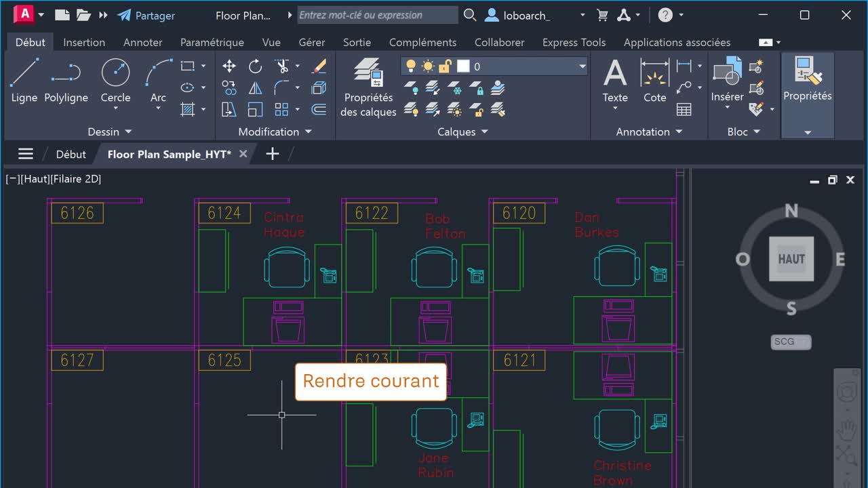Select the Array tool icon
The height and width of the screenshot is (488, 868).
[281, 109]
